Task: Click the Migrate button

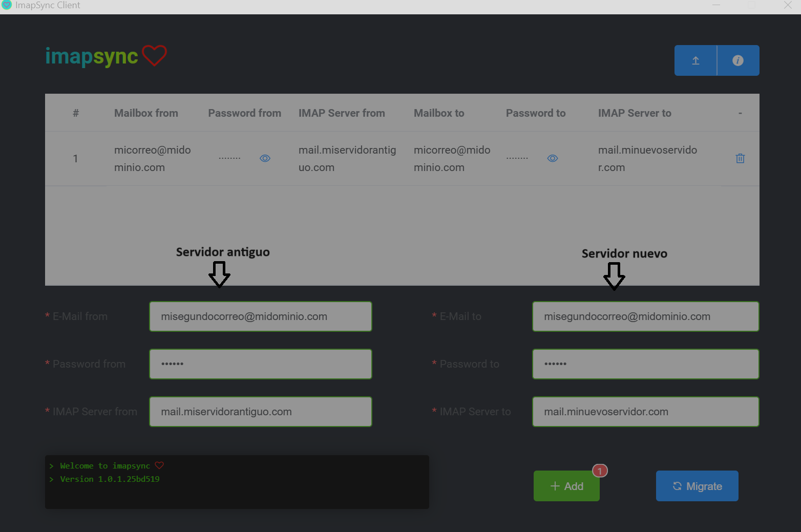Action: click(x=697, y=486)
